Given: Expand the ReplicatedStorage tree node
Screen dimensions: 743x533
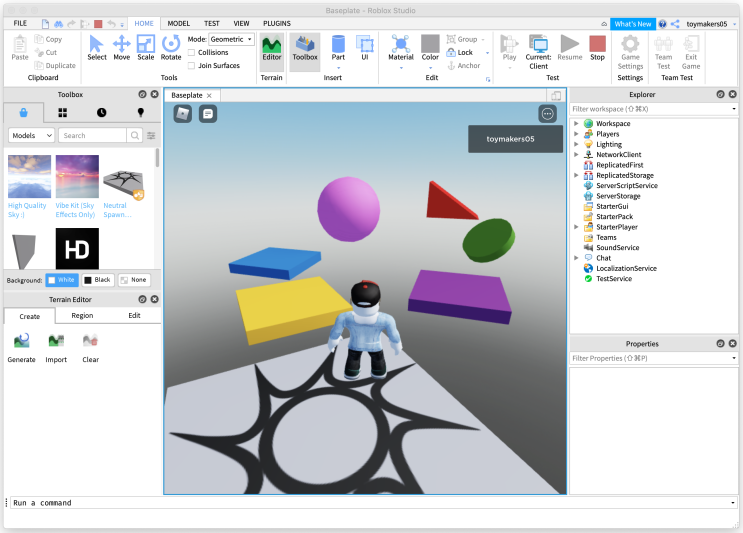Looking at the screenshot, I should pyautogui.click(x=576, y=175).
